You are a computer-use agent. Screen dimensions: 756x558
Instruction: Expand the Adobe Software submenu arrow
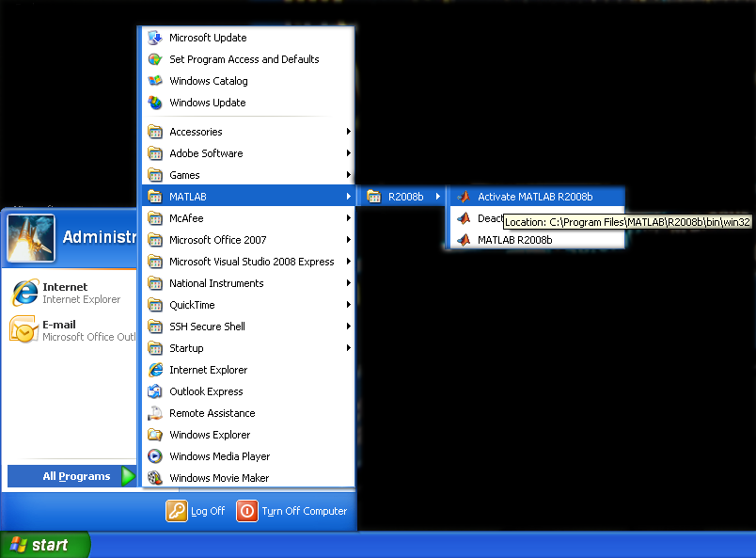pyautogui.click(x=348, y=153)
